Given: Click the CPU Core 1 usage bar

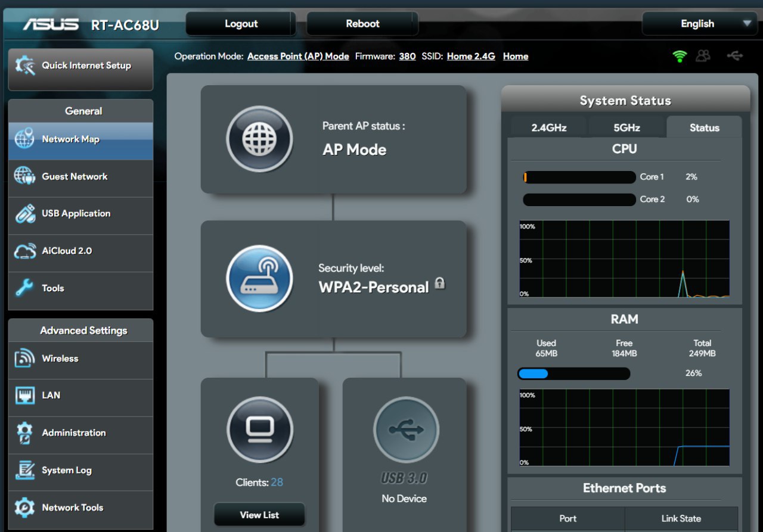Looking at the screenshot, I should coord(579,177).
